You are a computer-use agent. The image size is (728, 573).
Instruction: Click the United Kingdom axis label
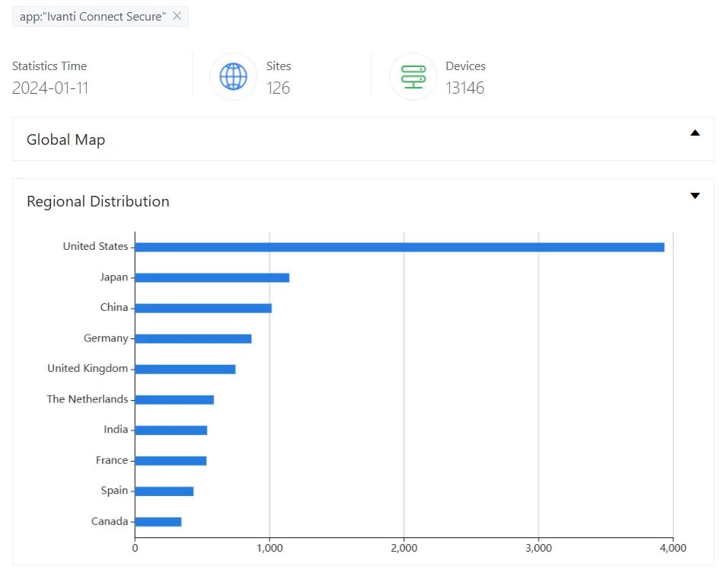pyautogui.click(x=88, y=369)
